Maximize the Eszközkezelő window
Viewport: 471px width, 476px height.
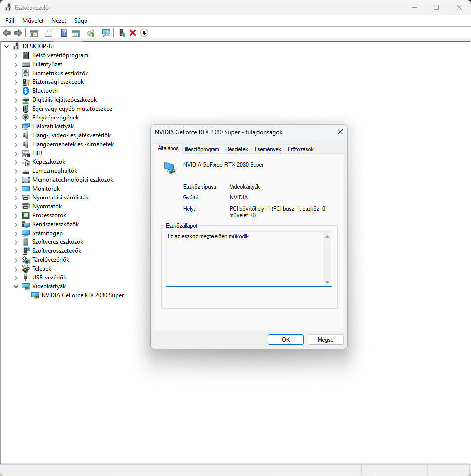(436, 7)
